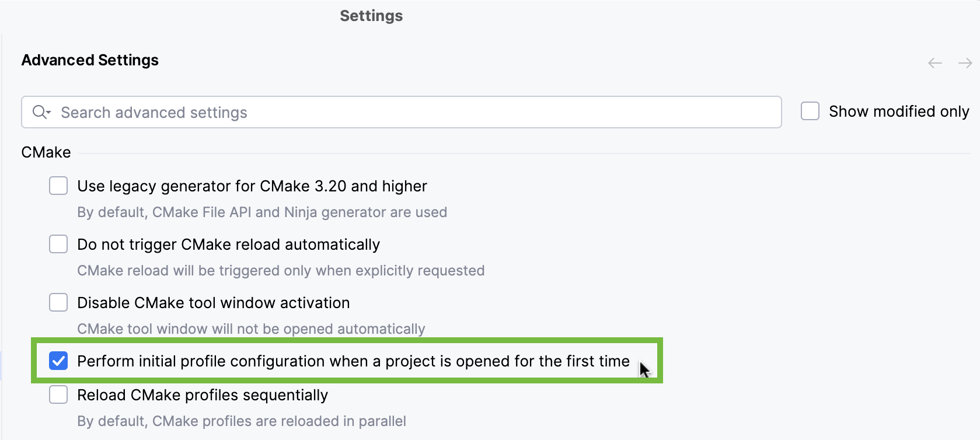
Task: Click the Use legacy generator label text
Action: click(x=252, y=186)
